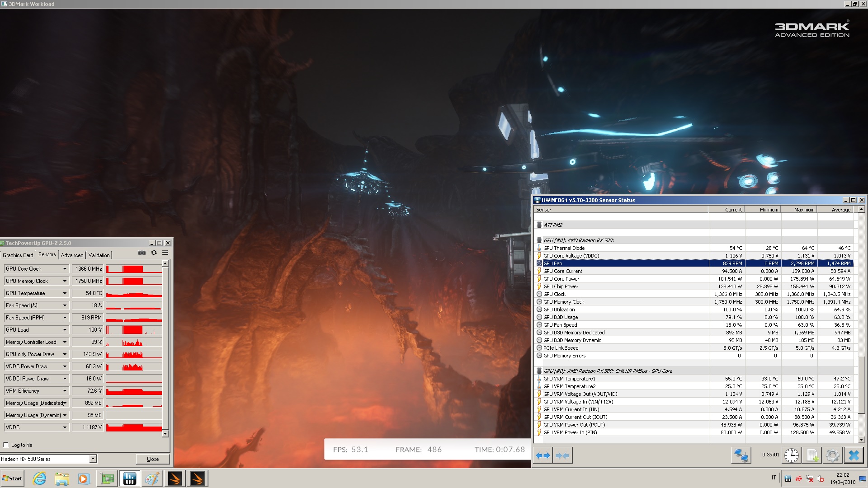Viewport: 868px width, 488px height.
Task: Click the Minimum column header in HWiNFO
Action: click(x=763, y=210)
